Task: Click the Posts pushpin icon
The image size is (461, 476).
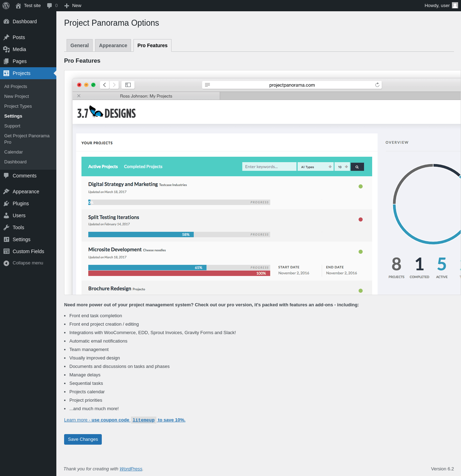Action: pyautogui.click(x=6, y=37)
